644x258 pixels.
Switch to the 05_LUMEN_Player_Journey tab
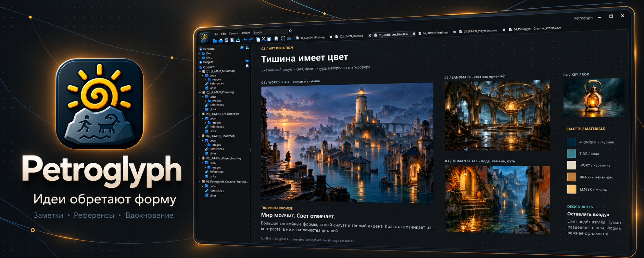(x=478, y=31)
